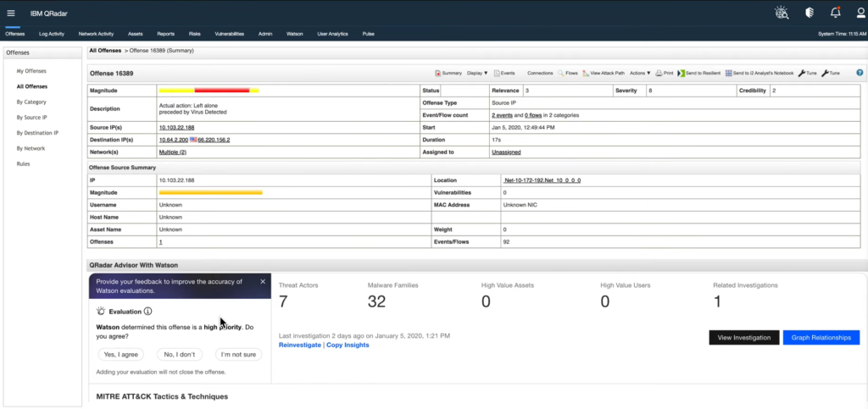Click the Reinvestigate link
The height and width of the screenshot is (409, 868).
[299, 345]
